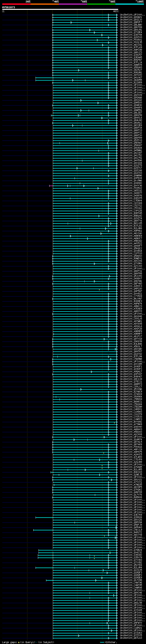146x644 pixels.
Task: Select hit UniRef100_B2Z6R9
Action: 131,82
